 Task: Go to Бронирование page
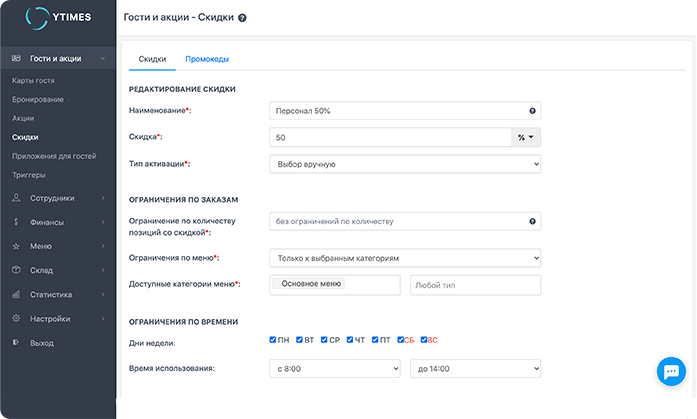(x=38, y=99)
